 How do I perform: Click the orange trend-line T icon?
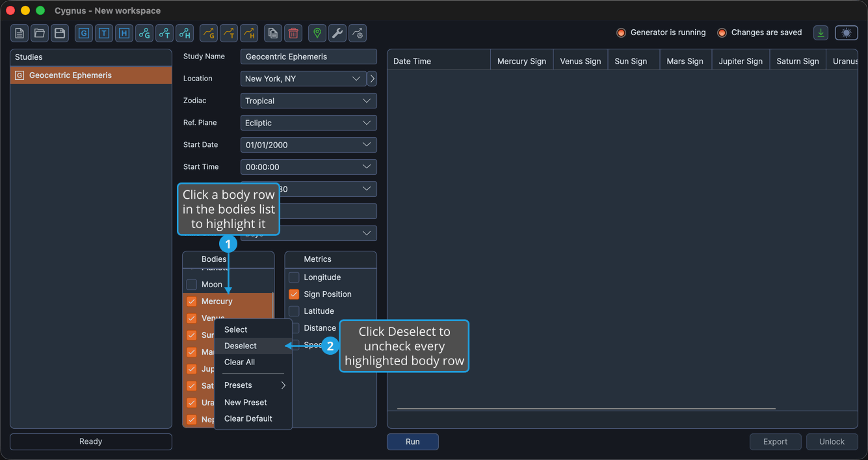tap(229, 33)
